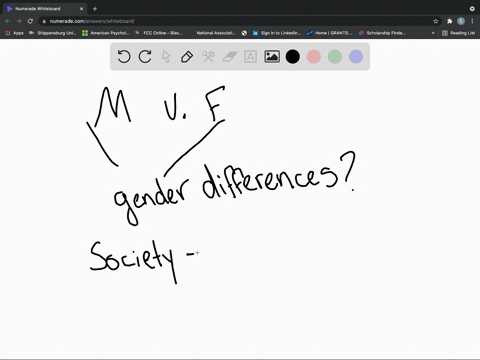
Task: Open the Reading List
Action: click(x=459, y=33)
